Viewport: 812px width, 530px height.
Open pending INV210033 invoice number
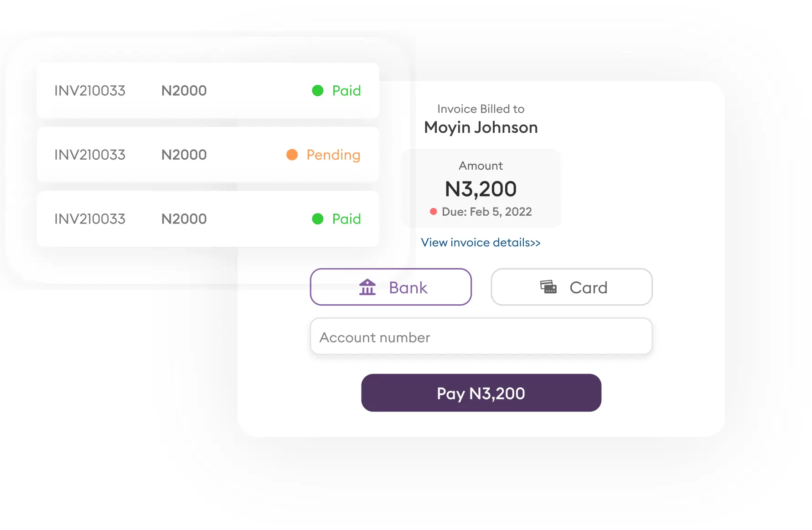coord(90,155)
